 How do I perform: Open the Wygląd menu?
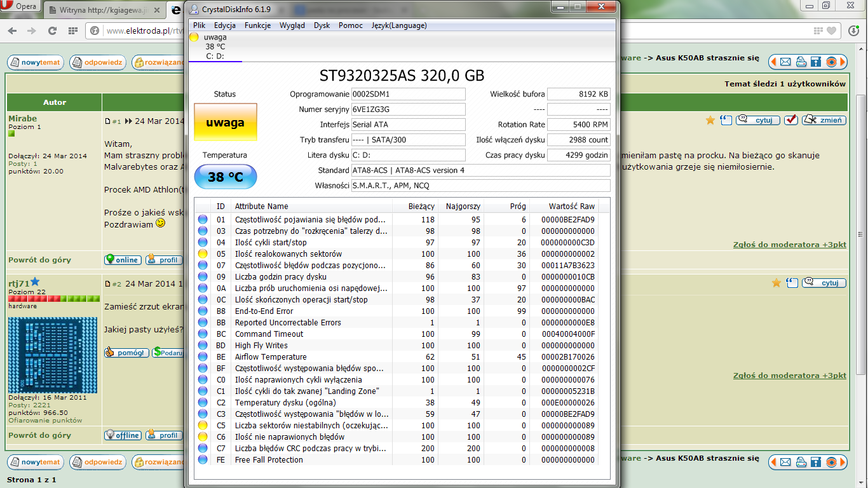292,25
